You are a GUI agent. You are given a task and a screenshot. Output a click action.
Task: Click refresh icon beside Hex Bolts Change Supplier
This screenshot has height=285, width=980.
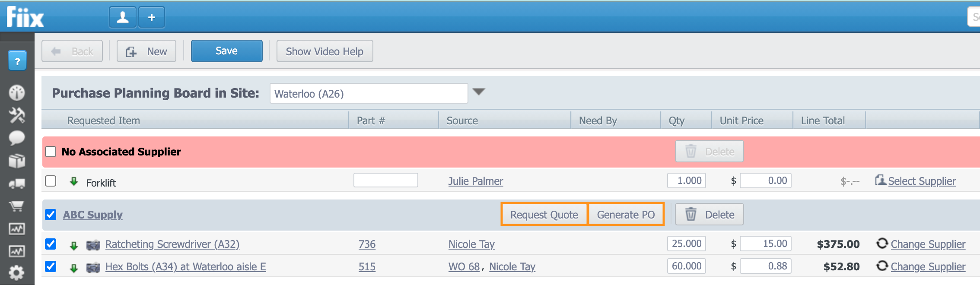(x=882, y=266)
